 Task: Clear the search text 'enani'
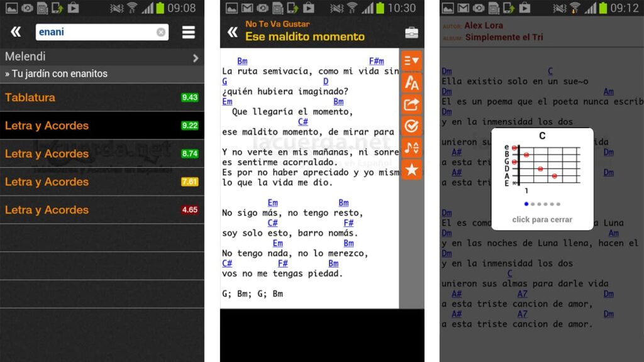(161, 32)
